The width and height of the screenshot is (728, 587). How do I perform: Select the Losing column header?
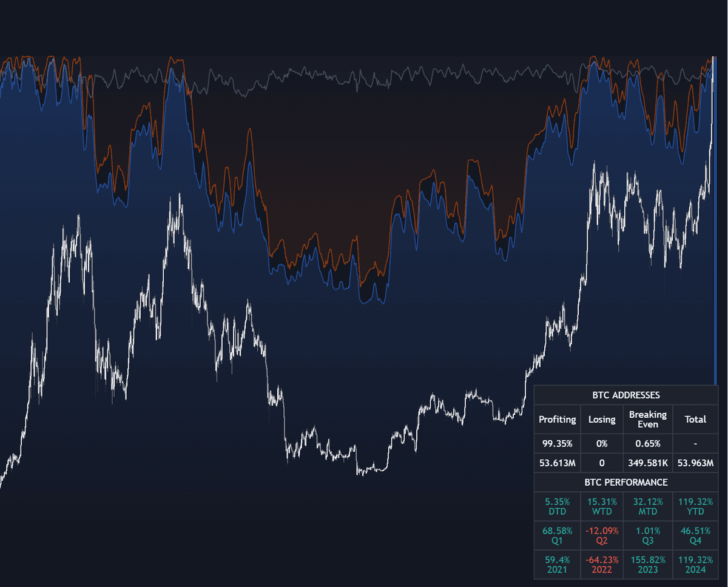point(601,420)
